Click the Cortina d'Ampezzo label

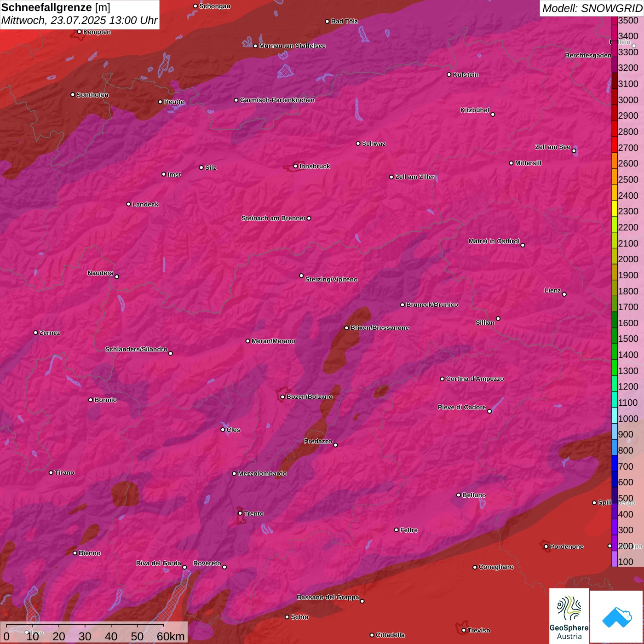click(475, 379)
